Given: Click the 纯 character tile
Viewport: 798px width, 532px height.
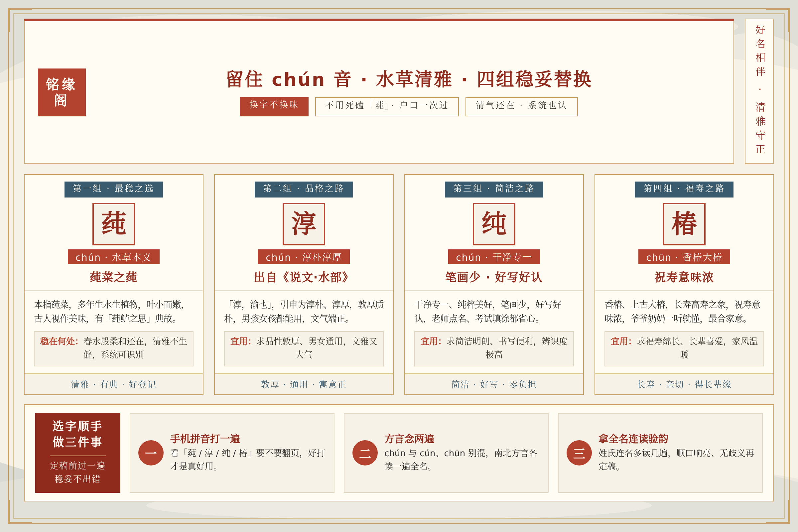Looking at the screenshot, I should [x=494, y=224].
